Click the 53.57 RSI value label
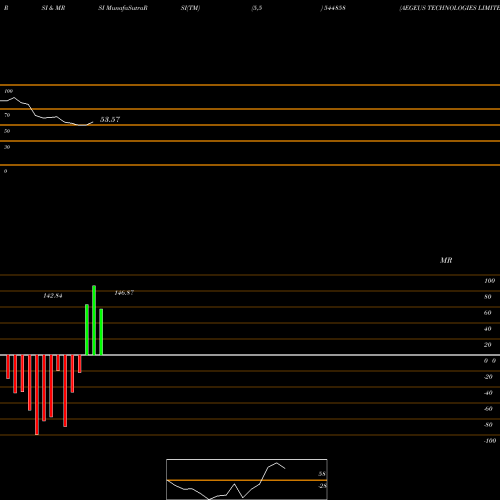The width and height of the screenshot is (500, 500). pyautogui.click(x=110, y=119)
